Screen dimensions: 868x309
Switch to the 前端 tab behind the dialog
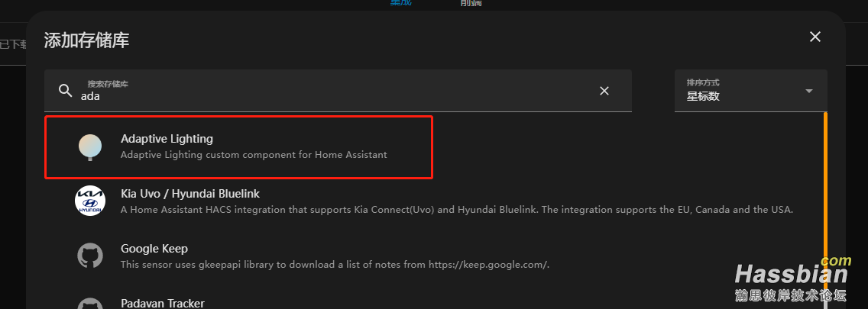pyautogui.click(x=471, y=3)
